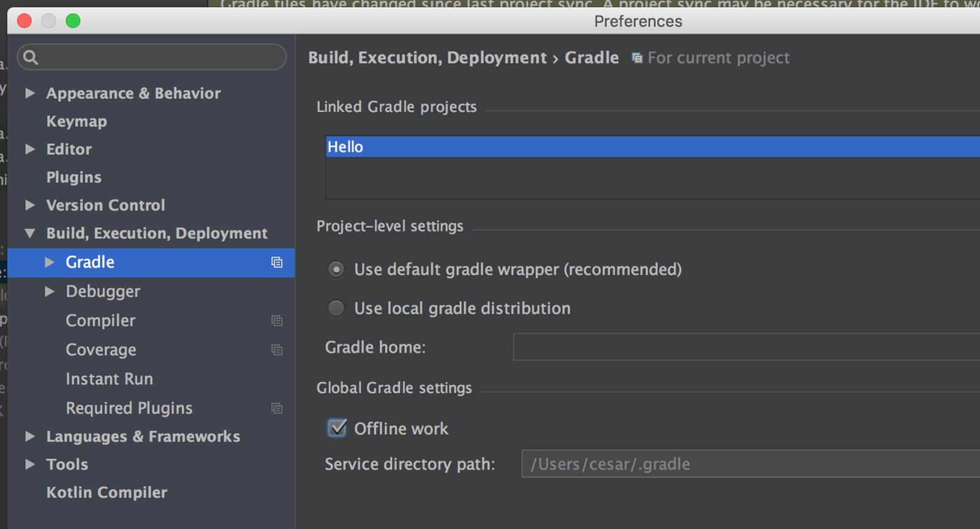This screenshot has width=980, height=529.
Task: Open the Required Plugins settings page
Action: (129, 408)
